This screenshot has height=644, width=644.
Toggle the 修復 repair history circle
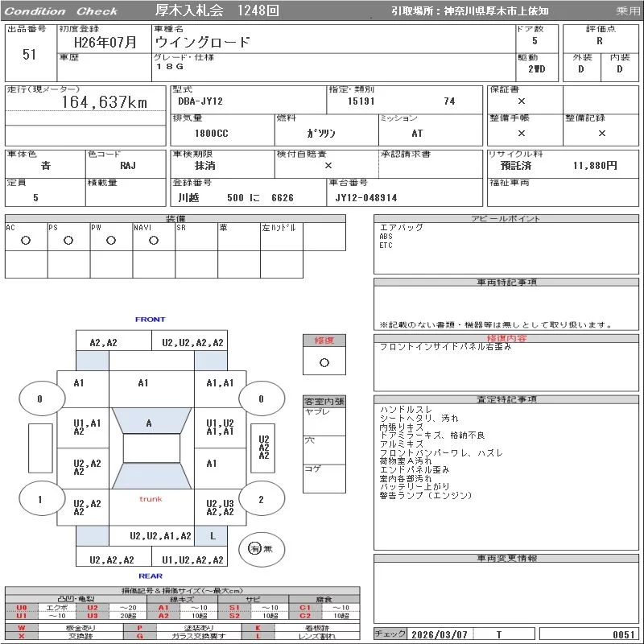point(324,362)
